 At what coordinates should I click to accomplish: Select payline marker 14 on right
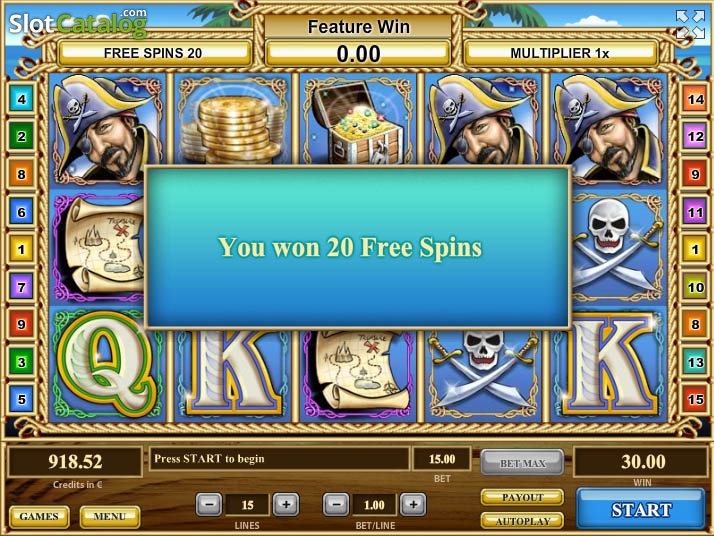[x=695, y=98]
